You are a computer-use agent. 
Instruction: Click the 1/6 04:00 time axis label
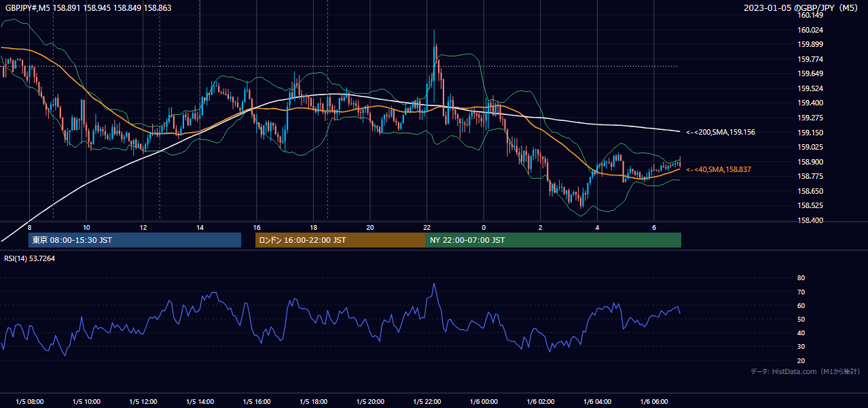597,402
